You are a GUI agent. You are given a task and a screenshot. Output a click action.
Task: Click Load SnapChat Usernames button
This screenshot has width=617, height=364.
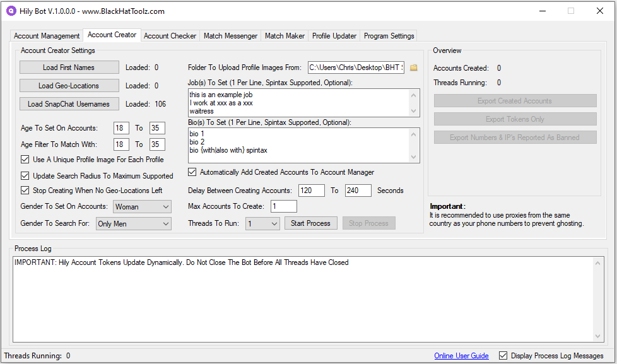pyautogui.click(x=69, y=104)
